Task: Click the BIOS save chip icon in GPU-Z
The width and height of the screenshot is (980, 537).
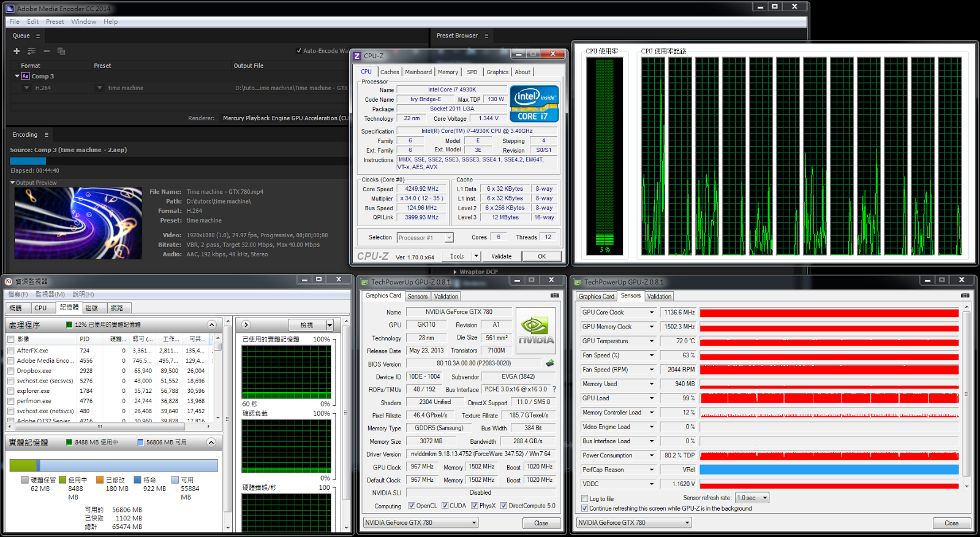Action: click(550, 364)
